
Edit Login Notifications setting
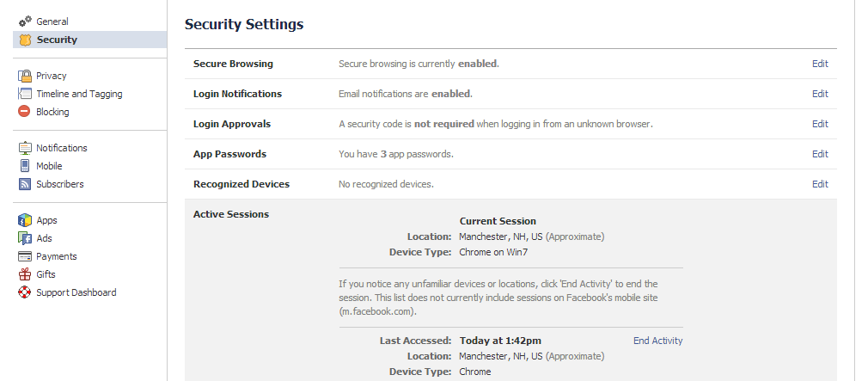pyautogui.click(x=820, y=94)
